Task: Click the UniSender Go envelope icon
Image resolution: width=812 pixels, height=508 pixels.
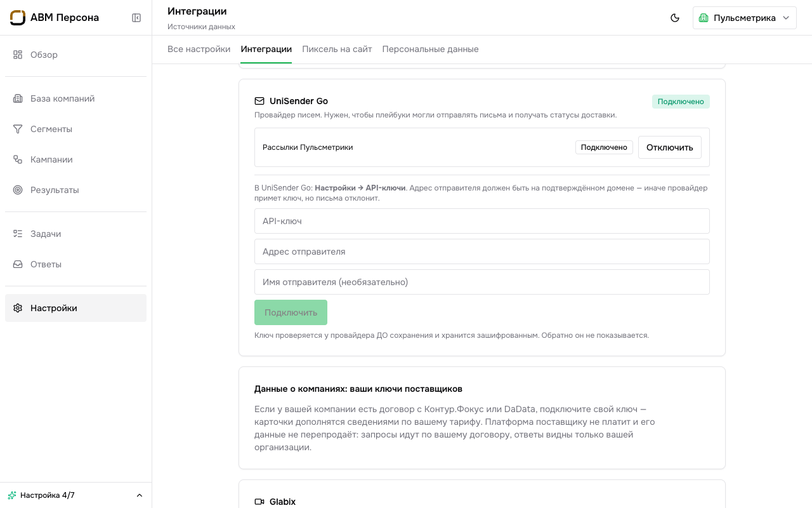Action: click(259, 101)
